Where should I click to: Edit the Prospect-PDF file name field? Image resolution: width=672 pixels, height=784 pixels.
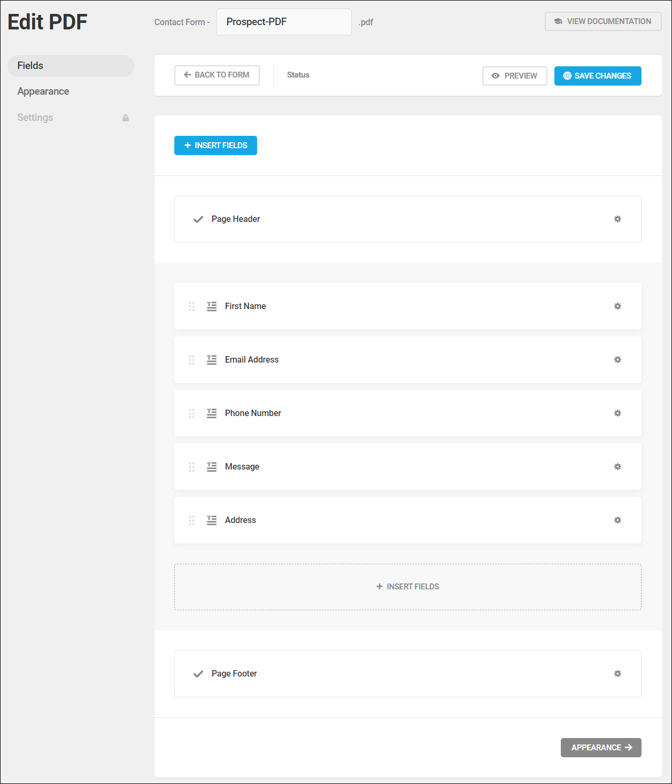[x=284, y=22]
